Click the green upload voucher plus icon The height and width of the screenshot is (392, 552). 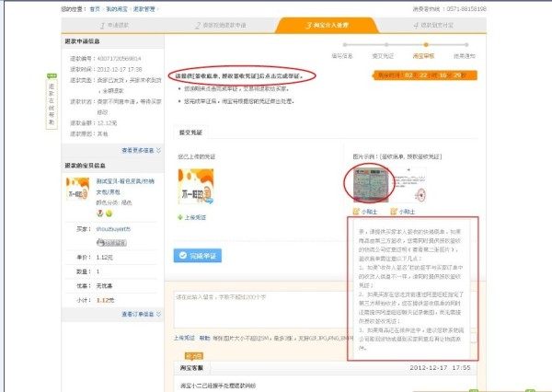click(178, 216)
